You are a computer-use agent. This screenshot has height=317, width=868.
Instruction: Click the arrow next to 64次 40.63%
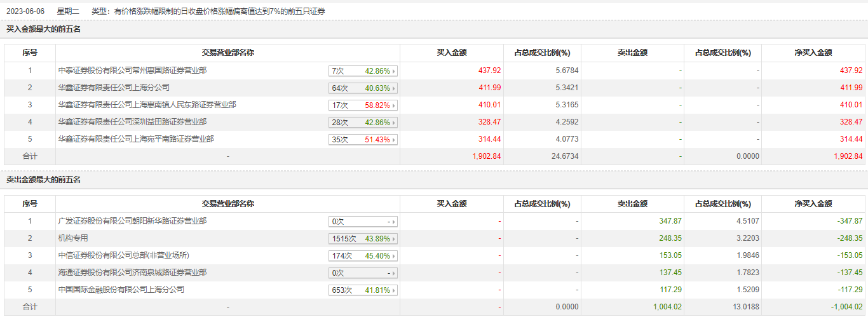[x=394, y=88]
